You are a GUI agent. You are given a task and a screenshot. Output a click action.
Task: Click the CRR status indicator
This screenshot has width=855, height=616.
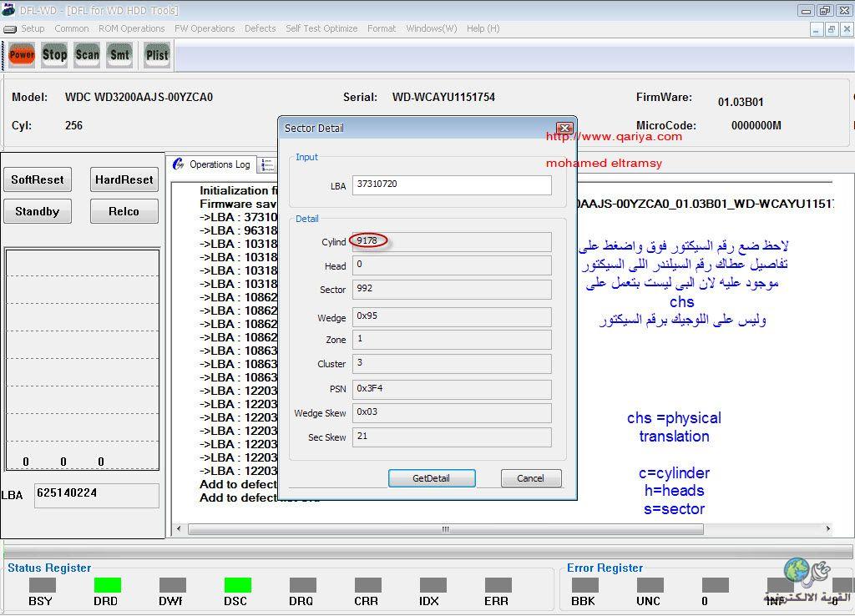pos(368,585)
